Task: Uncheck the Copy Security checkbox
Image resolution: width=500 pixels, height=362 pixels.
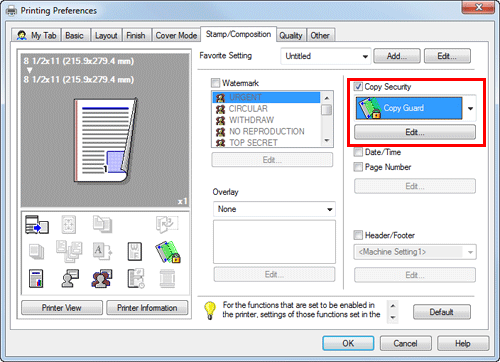Action: [x=358, y=87]
